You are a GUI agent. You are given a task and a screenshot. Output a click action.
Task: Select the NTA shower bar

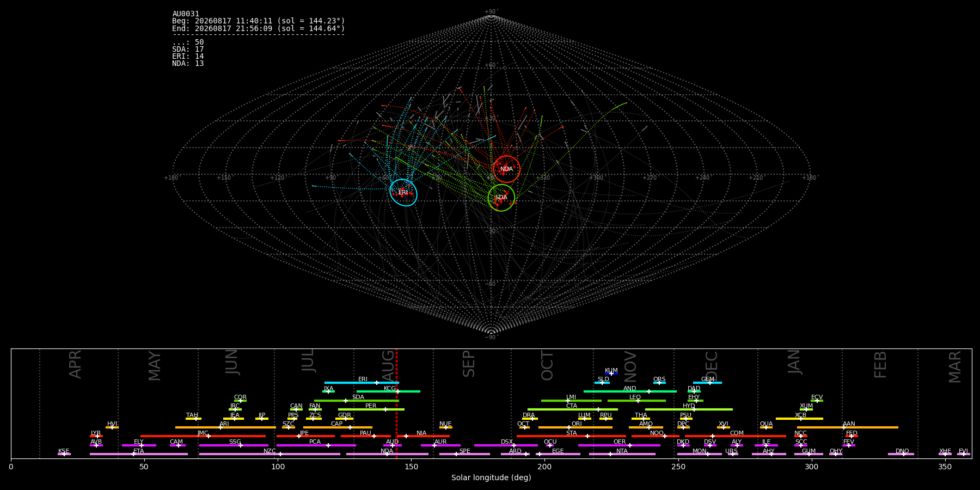pyautogui.click(x=622, y=454)
